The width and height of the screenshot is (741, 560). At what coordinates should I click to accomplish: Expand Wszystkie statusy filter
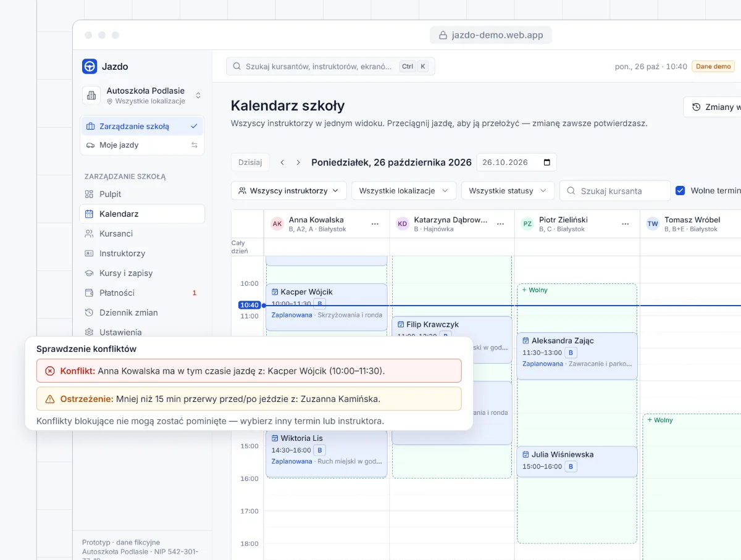coord(508,191)
